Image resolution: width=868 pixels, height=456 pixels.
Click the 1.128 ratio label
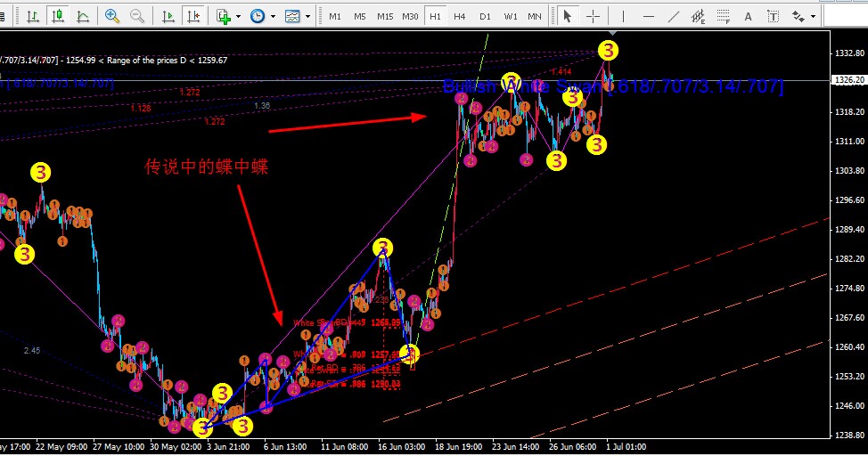[x=141, y=108]
